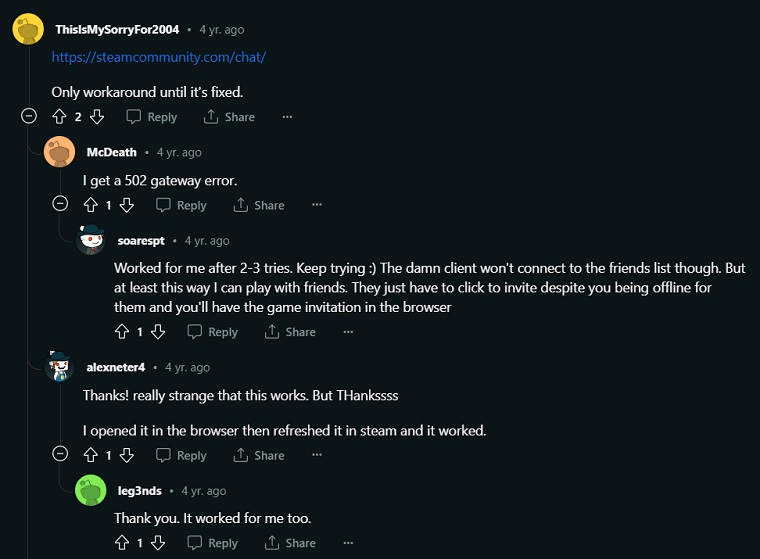Click McDeath's avatar icon
The width and height of the screenshot is (760, 559).
click(60, 152)
